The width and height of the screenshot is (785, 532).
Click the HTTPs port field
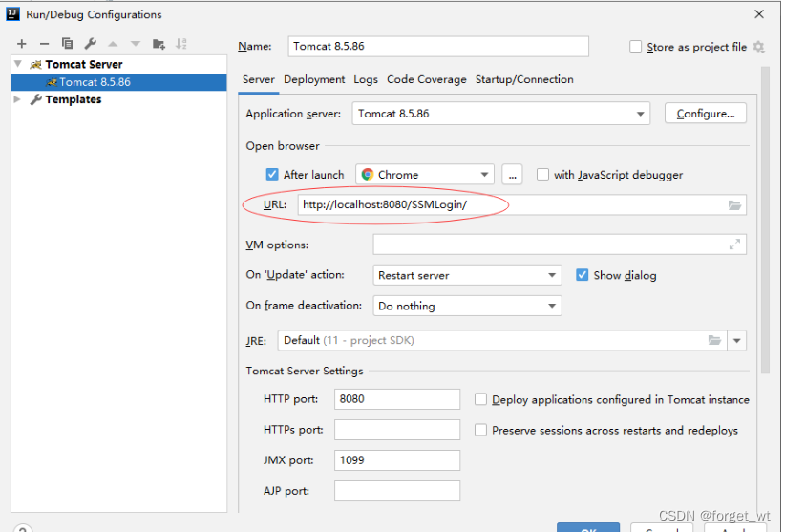[397, 430]
